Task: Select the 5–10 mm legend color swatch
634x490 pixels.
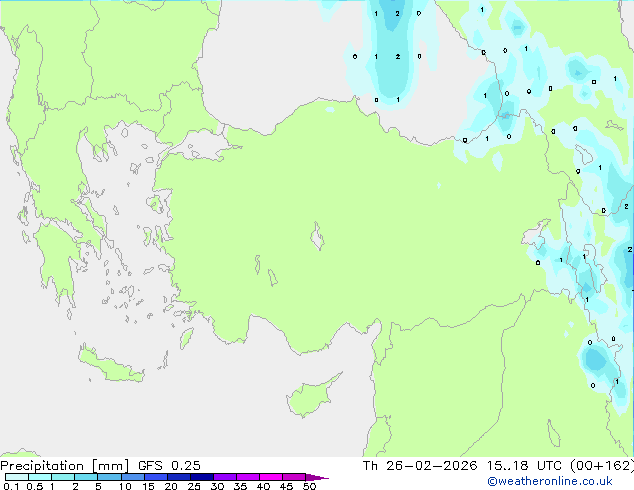Action: pos(109,477)
